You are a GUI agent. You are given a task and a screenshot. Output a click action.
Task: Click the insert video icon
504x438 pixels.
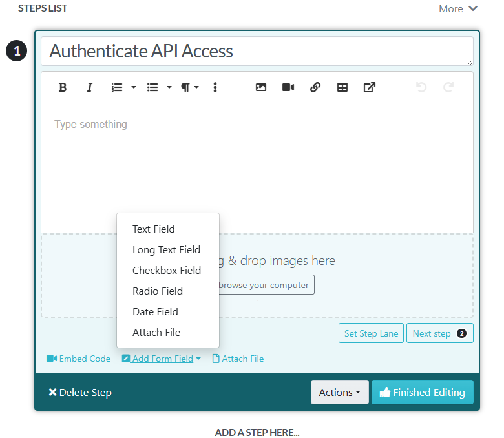point(288,87)
